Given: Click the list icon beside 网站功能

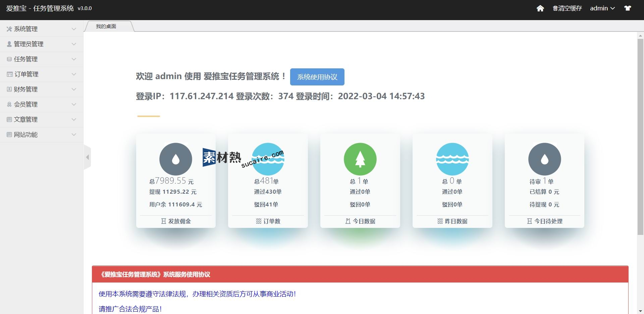Looking at the screenshot, I should point(9,135).
